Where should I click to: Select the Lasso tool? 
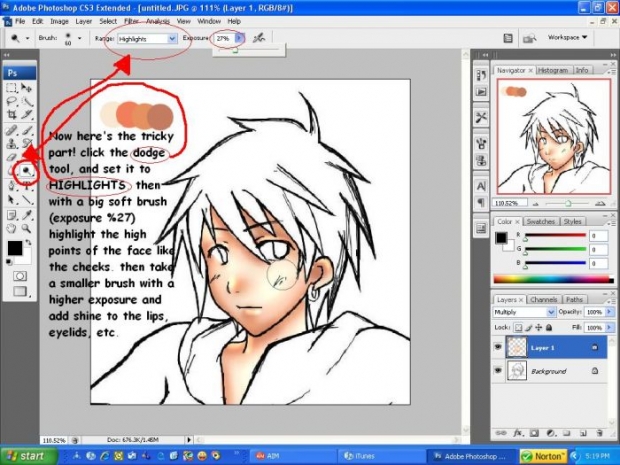12,101
